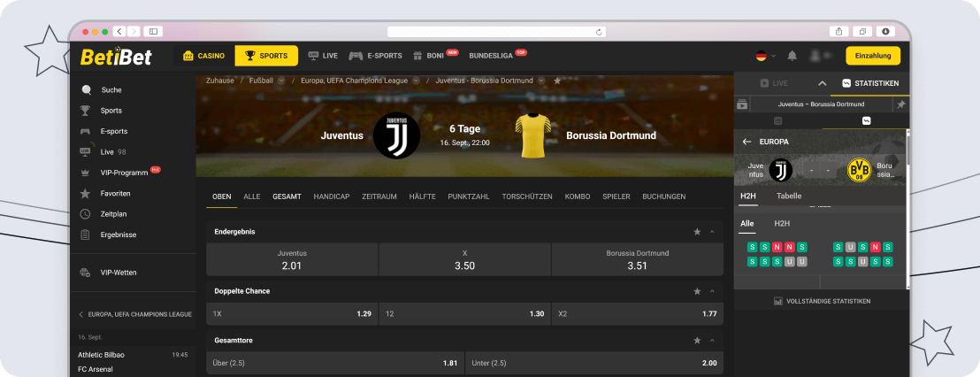Select the OBEN market tab
Image resolution: width=980 pixels, height=377 pixels.
coord(222,196)
